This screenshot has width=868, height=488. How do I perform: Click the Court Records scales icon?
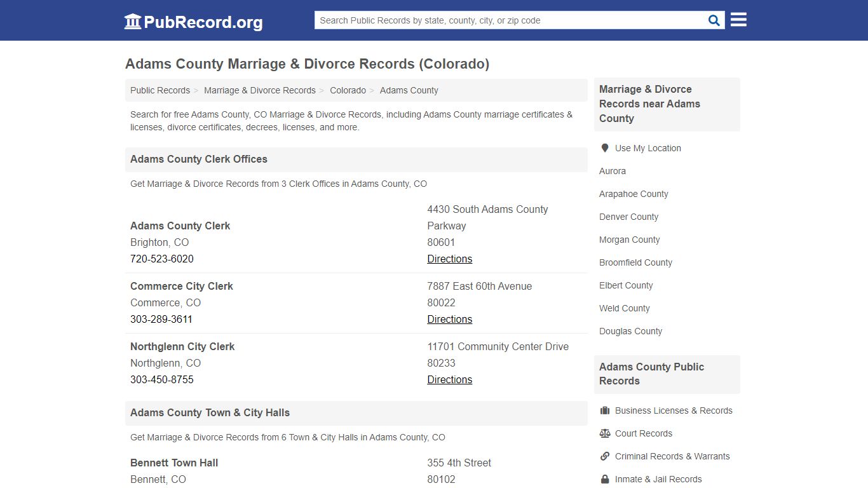tap(605, 433)
